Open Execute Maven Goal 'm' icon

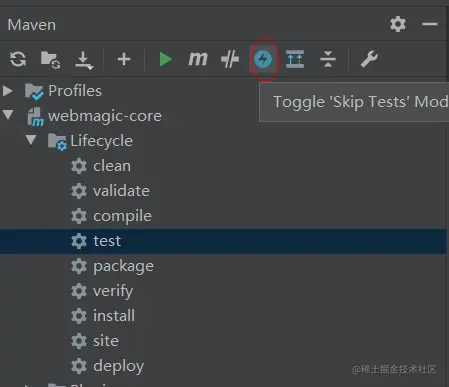[x=198, y=59]
